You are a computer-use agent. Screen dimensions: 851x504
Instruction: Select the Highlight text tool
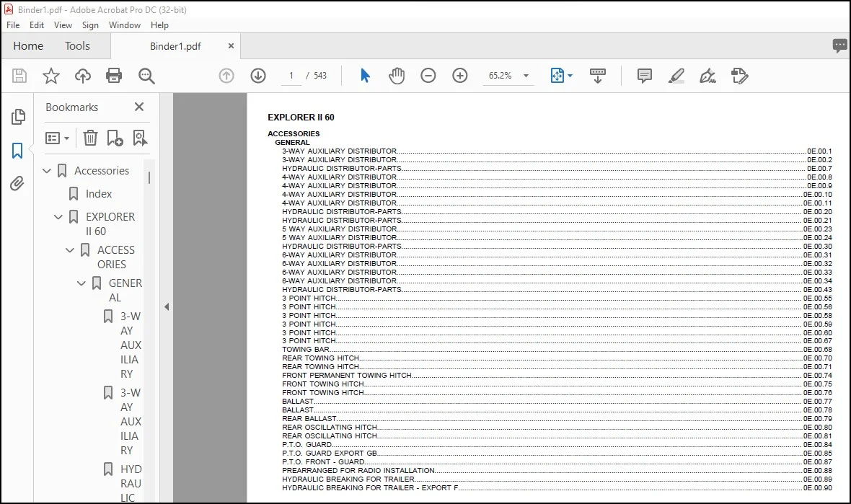click(x=676, y=76)
